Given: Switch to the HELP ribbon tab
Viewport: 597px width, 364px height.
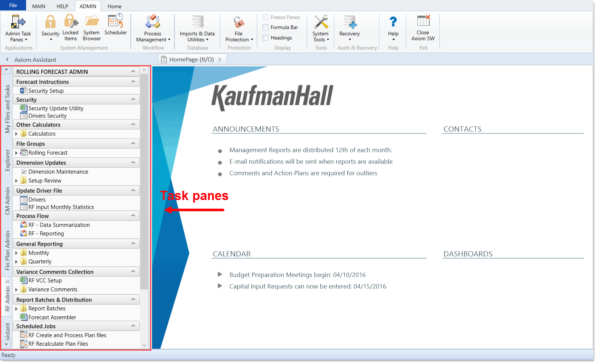Looking at the screenshot, I should pos(62,6).
